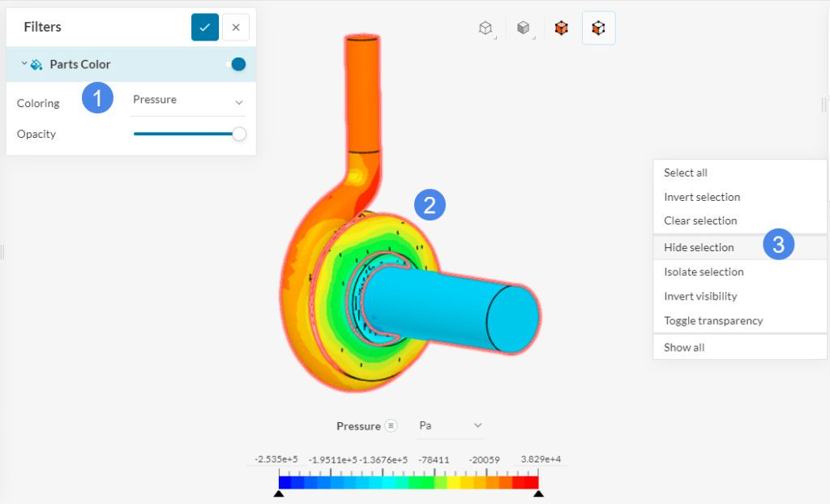Click the selected transparent cube view icon

coord(598,27)
